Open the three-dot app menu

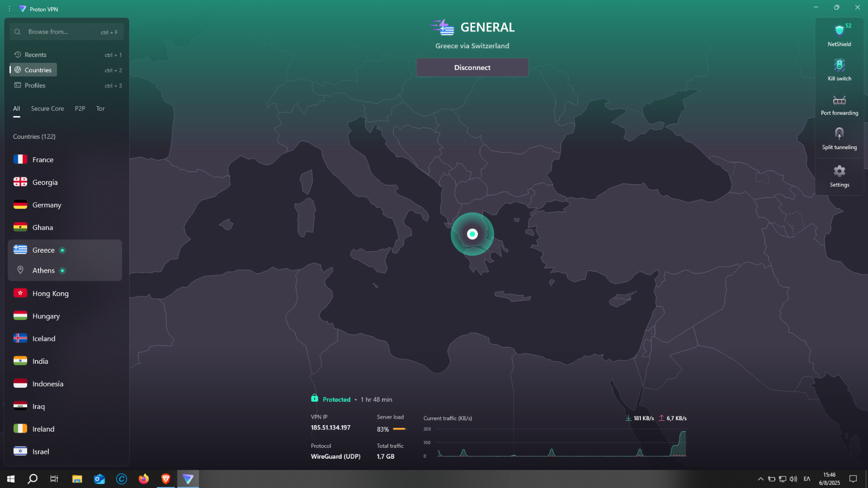click(9, 9)
